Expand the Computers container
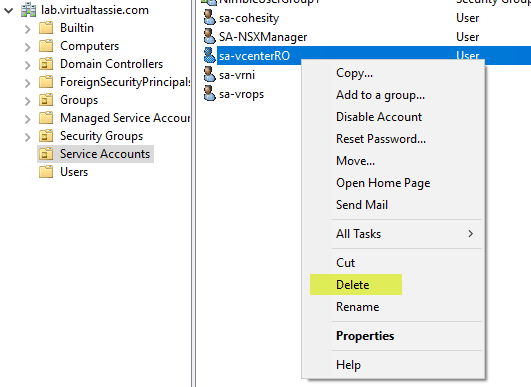Viewport: 531px width, 387px height. (x=28, y=47)
